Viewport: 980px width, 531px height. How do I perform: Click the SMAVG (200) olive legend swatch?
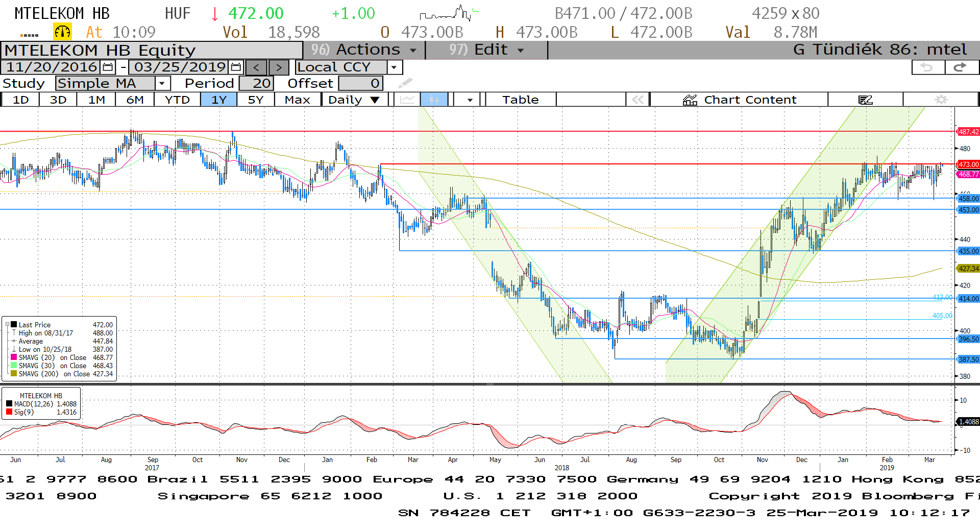[x=14, y=374]
